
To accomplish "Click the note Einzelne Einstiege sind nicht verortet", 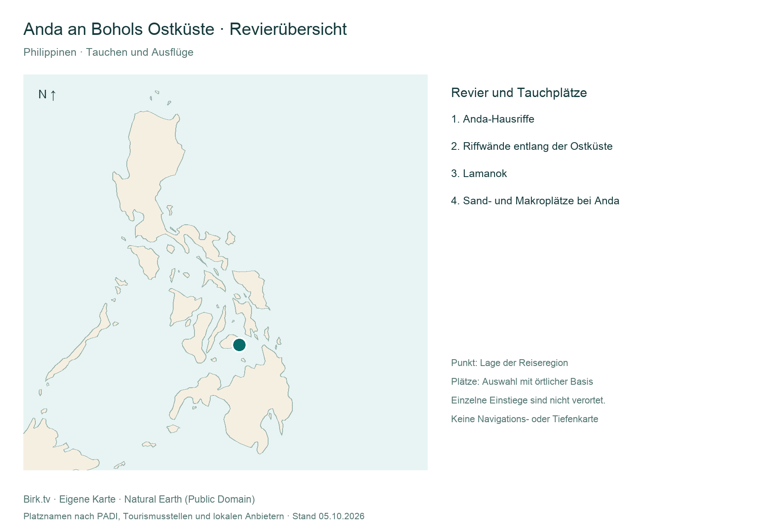I will pyautogui.click(x=528, y=400).
